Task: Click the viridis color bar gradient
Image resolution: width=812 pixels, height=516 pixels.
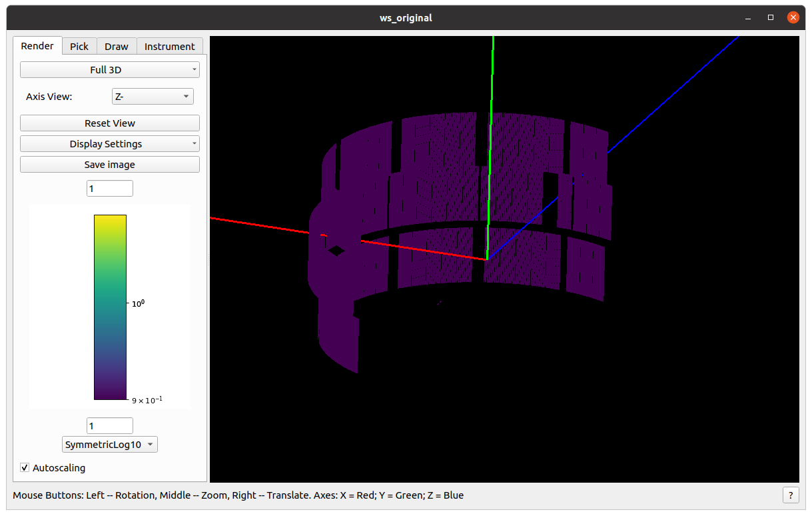Action: click(110, 307)
